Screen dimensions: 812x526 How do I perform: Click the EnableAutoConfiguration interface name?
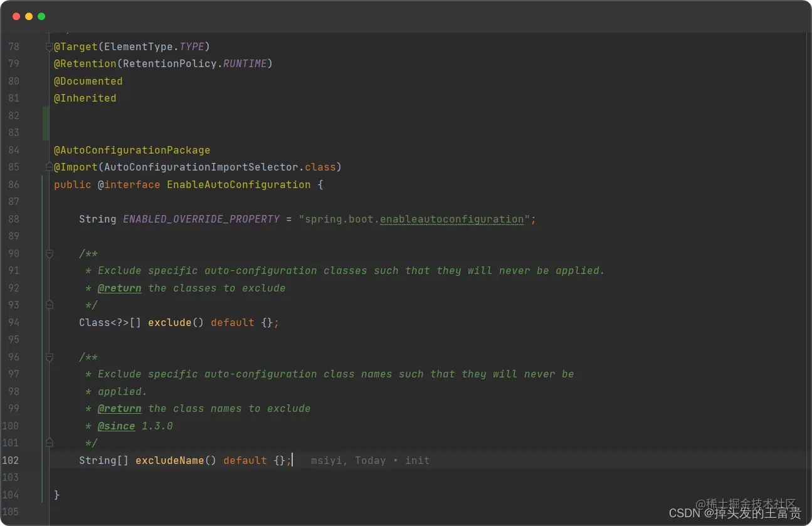point(239,185)
